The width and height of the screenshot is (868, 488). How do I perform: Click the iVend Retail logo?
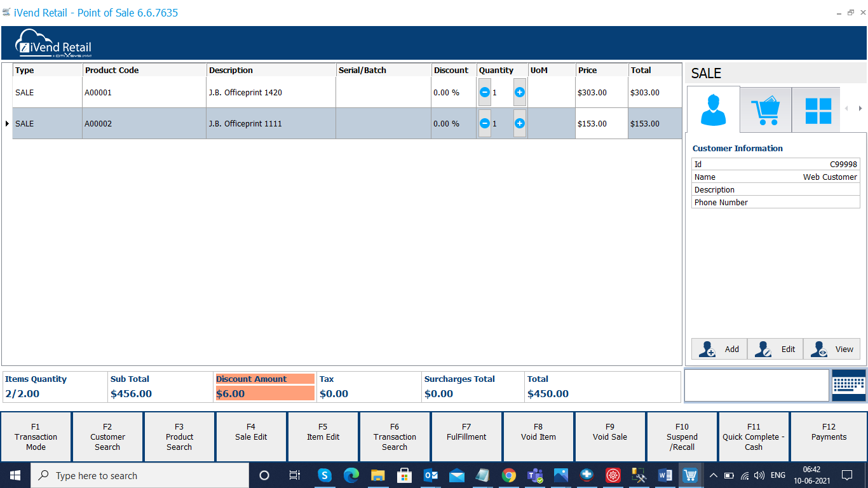pyautogui.click(x=54, y=43)
